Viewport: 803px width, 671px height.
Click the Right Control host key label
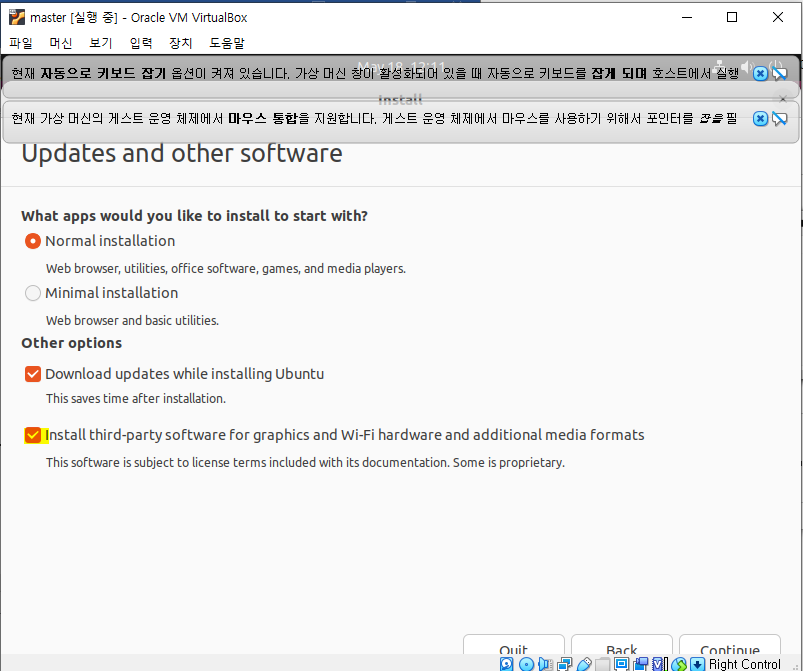click(x=745, y=664)
